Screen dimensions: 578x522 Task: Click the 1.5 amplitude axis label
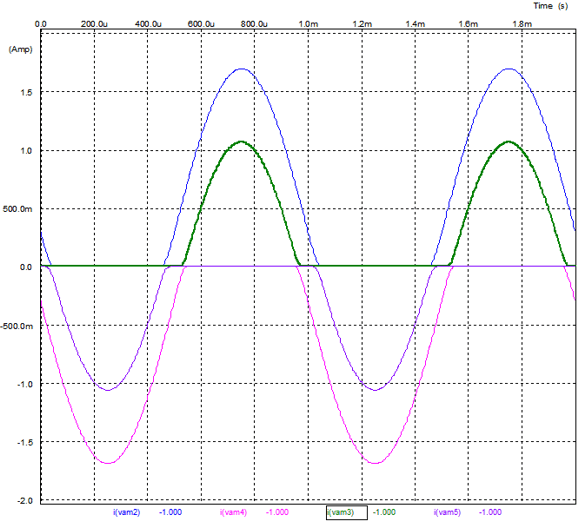click(x=26, y=93)
